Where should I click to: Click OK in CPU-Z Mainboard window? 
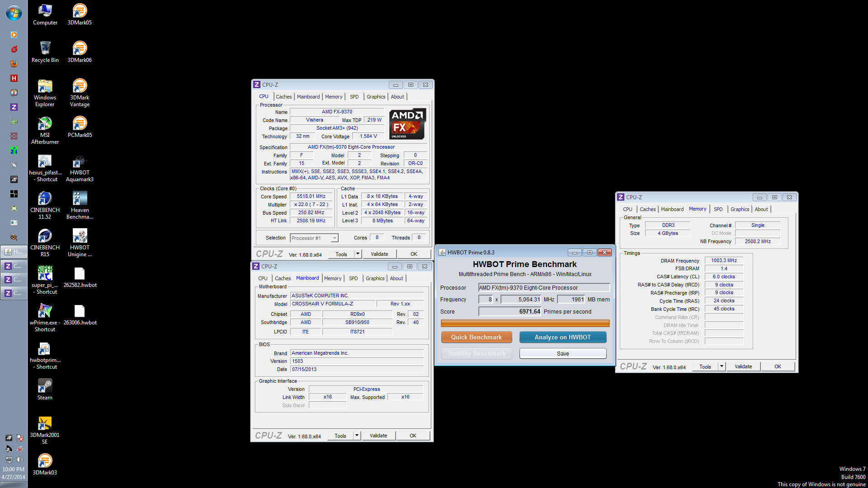point(413,436)
